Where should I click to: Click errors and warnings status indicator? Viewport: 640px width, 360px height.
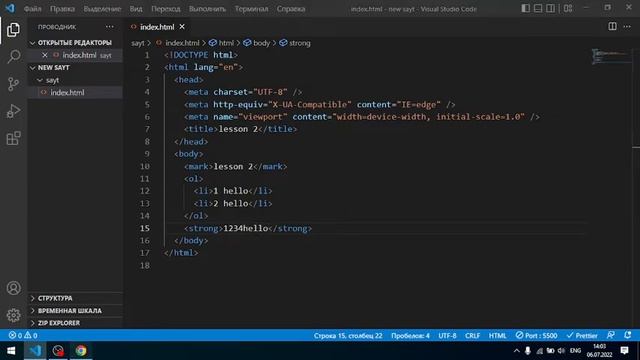(23, 336)
